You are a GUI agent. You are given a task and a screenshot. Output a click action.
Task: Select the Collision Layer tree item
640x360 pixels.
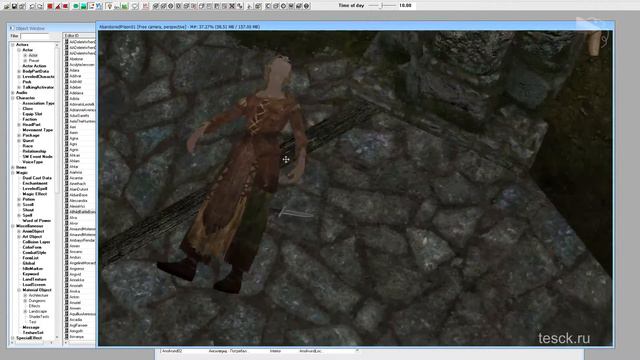[x=36, y=242]
